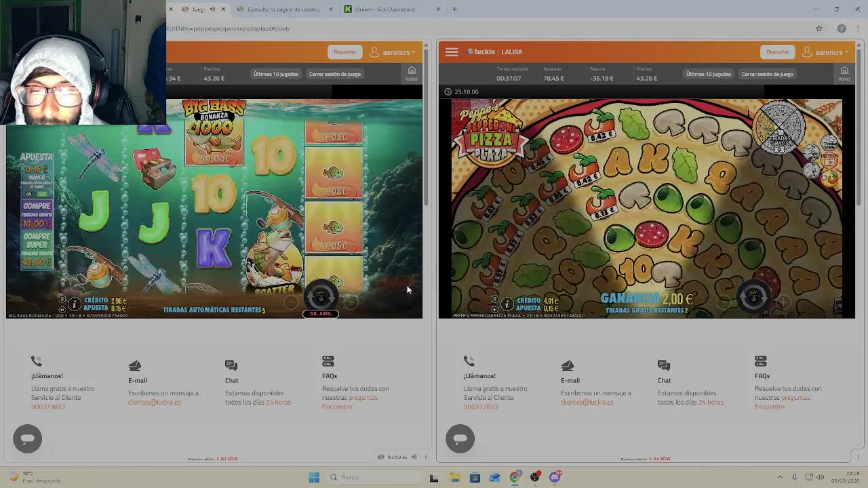Click clientes@luckia.es link in right window
Image resolution: width=868 pixels, height=488 pixels.
click(x=587, y=402)
